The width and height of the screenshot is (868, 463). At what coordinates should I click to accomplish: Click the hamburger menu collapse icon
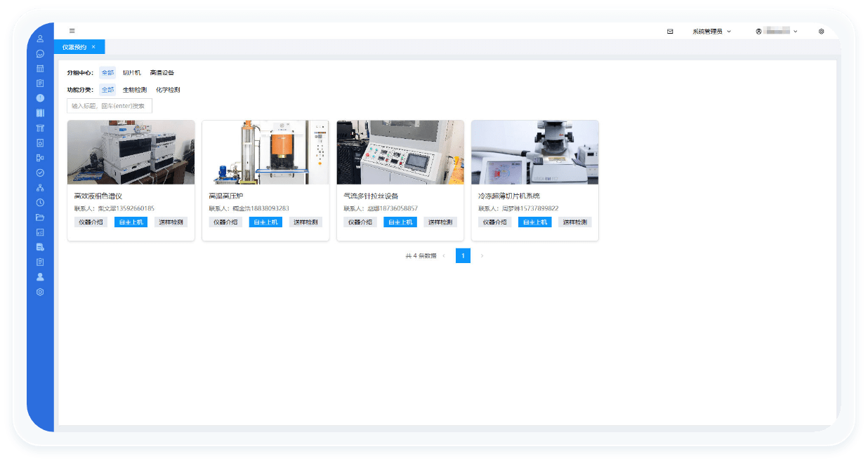(72, 31)
